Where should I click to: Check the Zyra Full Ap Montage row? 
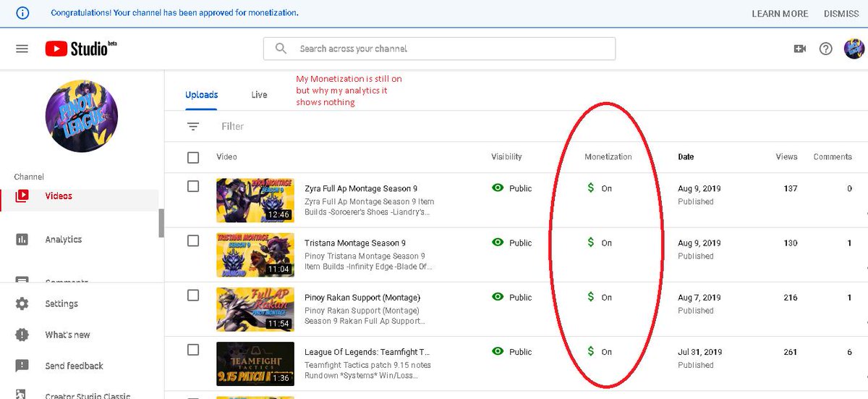pyautogui.click(x=193, y=186)
